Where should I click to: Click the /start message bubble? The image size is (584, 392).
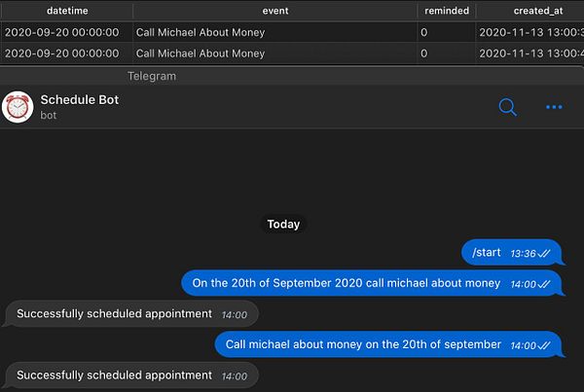point(513,253)
